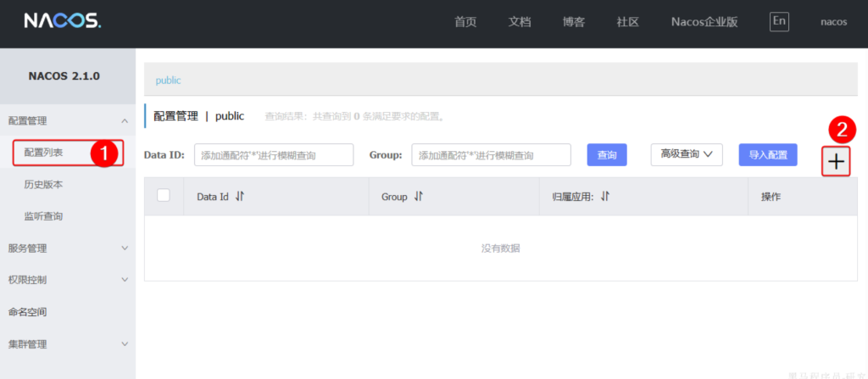This screenshot has width=868, height=379.
Task: Open the 高级查询 dropdown
Action: pyautogui.click(x=687, y=154)
